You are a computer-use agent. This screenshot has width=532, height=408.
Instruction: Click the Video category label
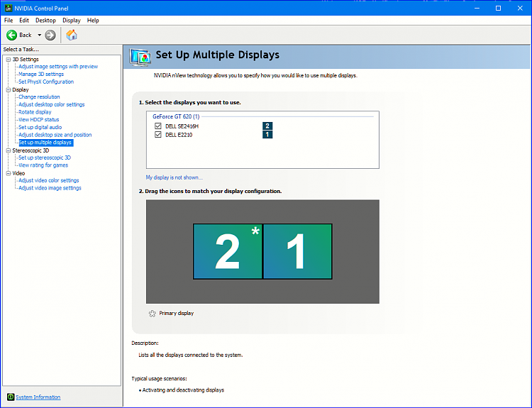(18, 173)
